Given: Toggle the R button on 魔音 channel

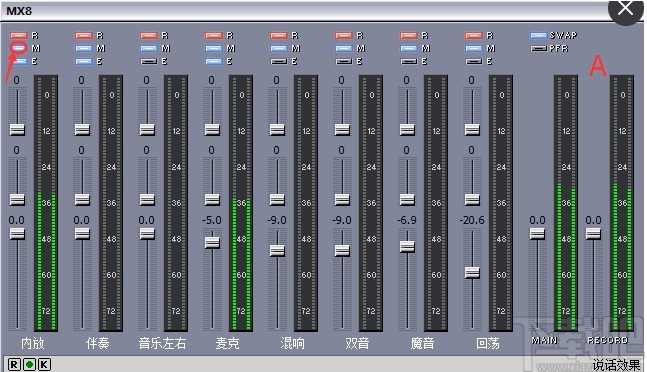Looking at the screenshot, I should pyautogui.click(x=409, y=35).
